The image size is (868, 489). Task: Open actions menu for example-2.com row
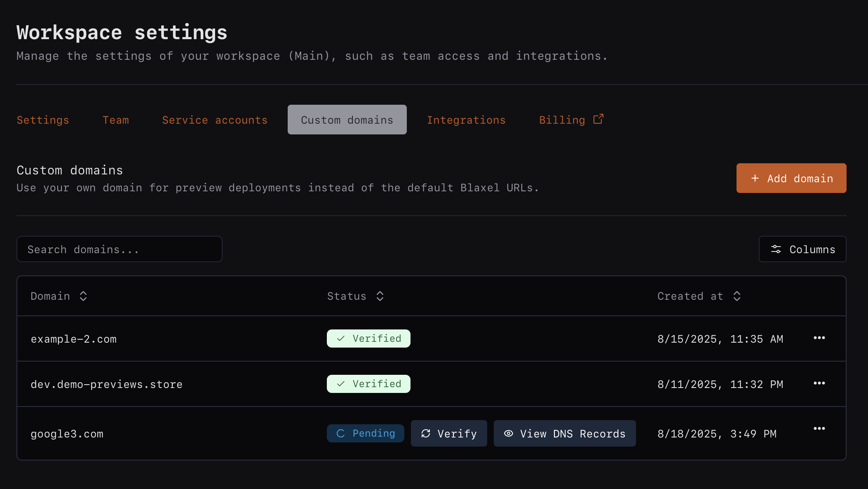(819, 338)
